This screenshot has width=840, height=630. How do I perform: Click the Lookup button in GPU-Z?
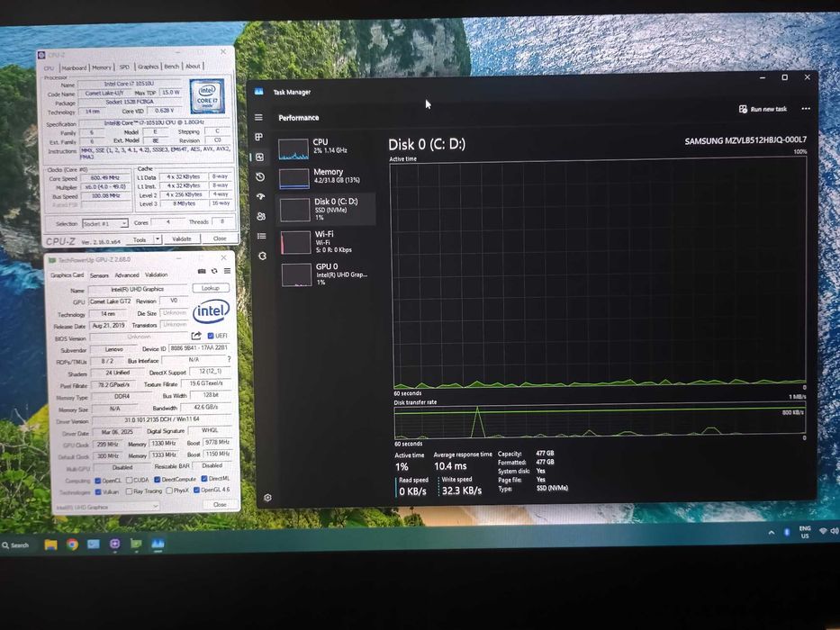pos(211,288)
